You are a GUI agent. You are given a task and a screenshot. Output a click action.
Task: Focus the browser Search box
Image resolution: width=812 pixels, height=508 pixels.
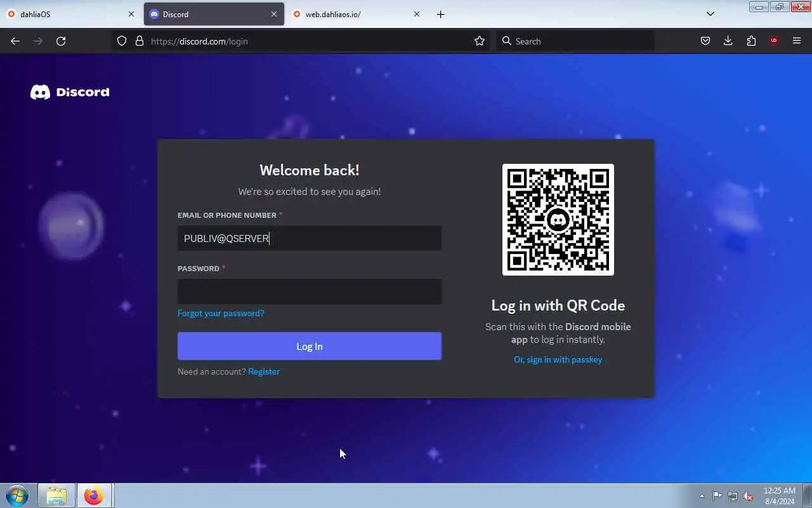click(x=575, y=41)
